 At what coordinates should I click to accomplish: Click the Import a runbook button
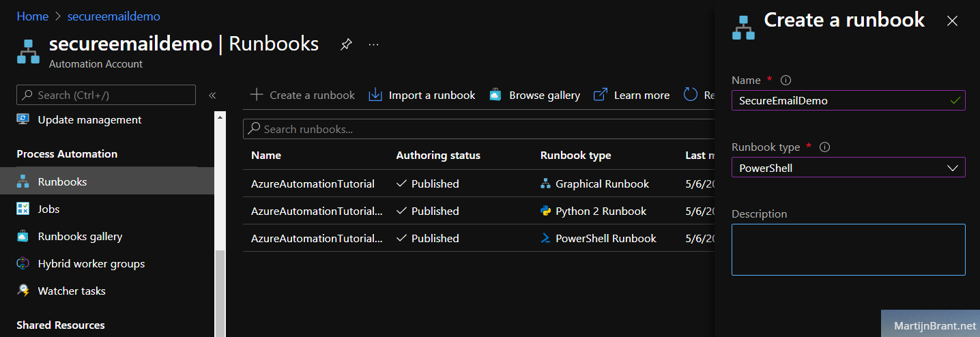422,95
